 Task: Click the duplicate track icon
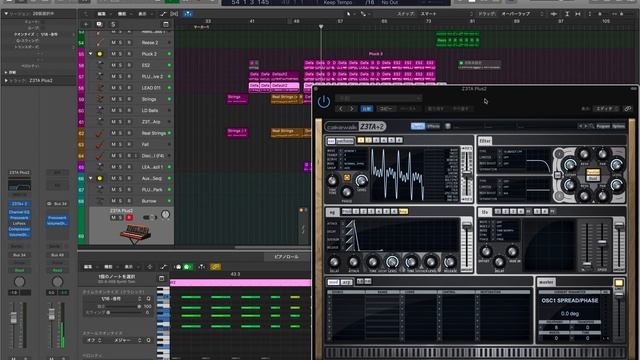click(99, 24)
